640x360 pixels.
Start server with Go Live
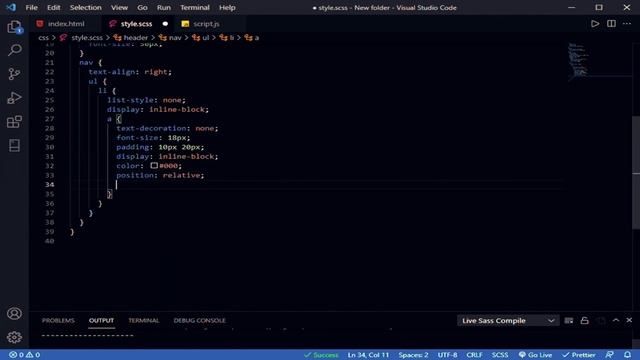click(535, 355)
